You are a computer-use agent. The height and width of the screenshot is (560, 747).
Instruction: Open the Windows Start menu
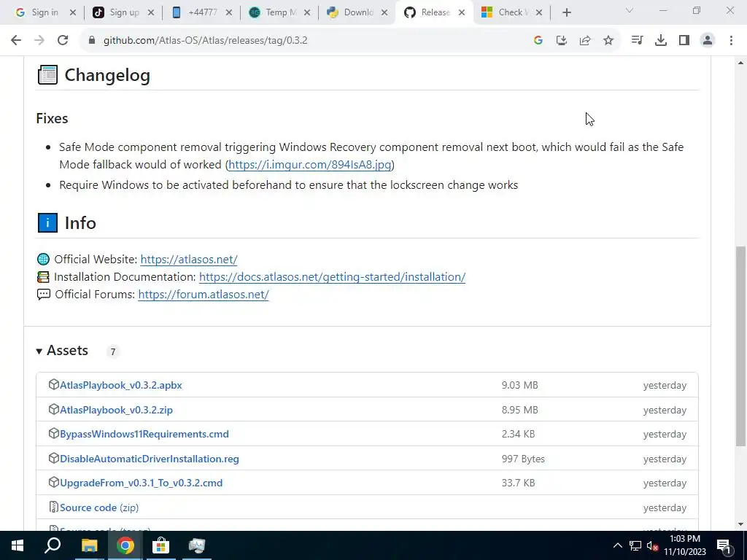(18, 545)
